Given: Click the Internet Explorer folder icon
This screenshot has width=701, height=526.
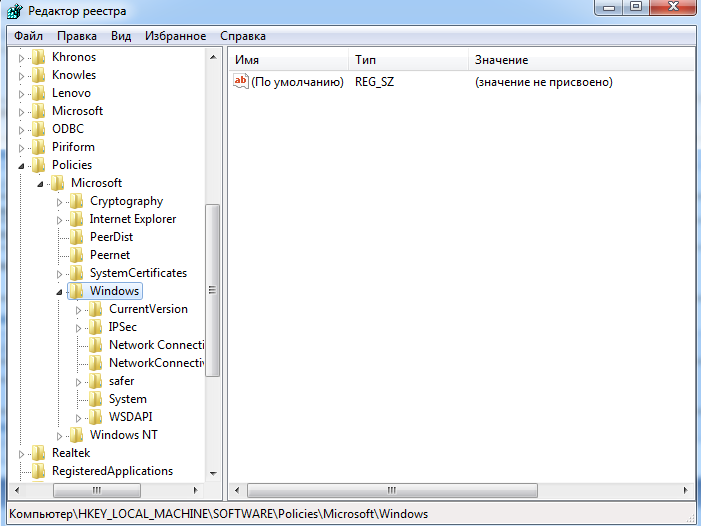Looking at the screenshot, I should pyautogui.click(x=76, y=219).
